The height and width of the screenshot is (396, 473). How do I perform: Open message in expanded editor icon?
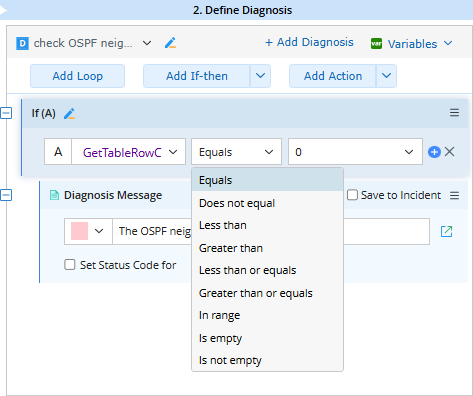point(446,231)
